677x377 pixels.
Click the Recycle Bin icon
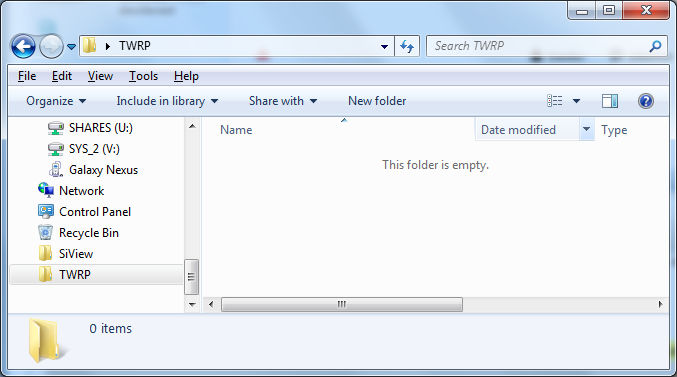click(45, 232)
